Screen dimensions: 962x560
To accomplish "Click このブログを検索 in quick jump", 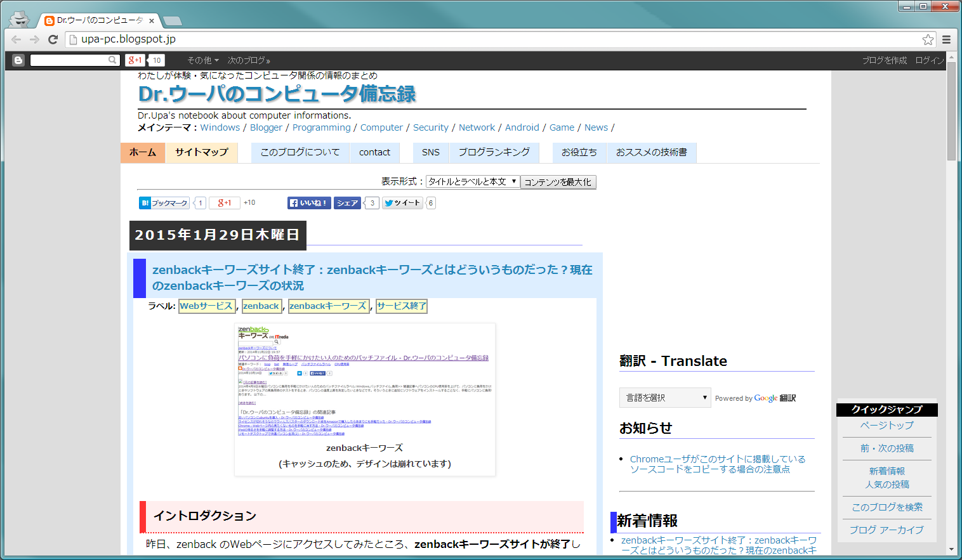I will pos(887,507).
